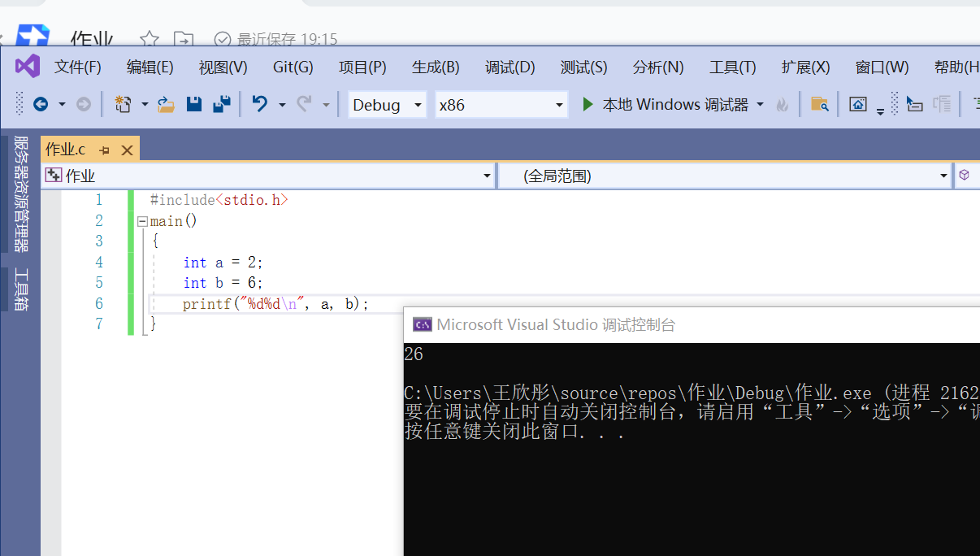This screenshot has height=556, width=980.
Task: Click the hot reload flame icon
Action: coord(783,105)
